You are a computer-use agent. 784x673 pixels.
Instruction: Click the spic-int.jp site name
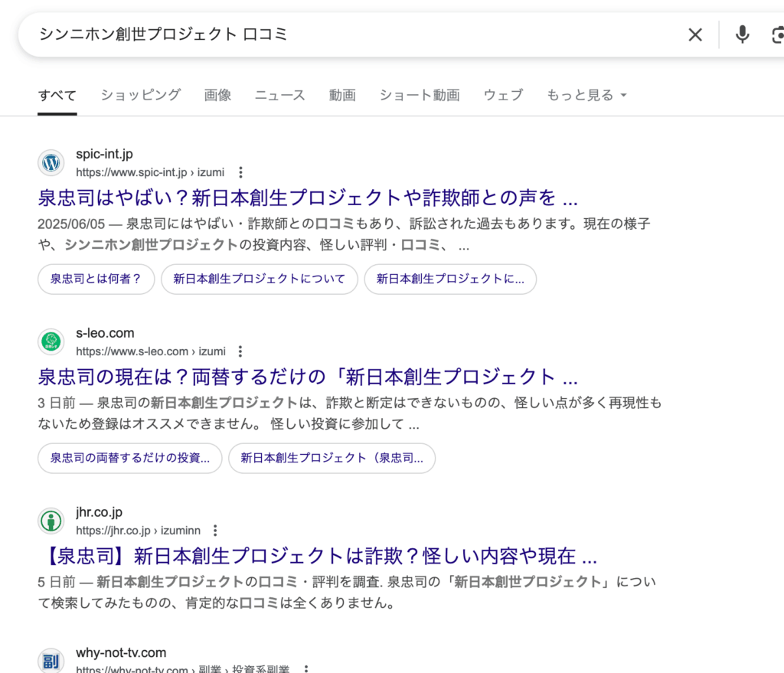coord(104,154)
